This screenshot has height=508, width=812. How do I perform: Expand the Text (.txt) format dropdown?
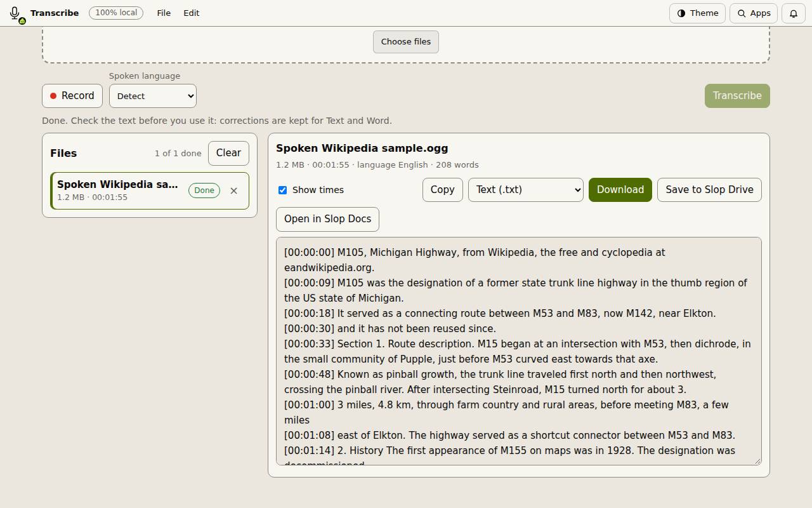[x=525, y=190]
